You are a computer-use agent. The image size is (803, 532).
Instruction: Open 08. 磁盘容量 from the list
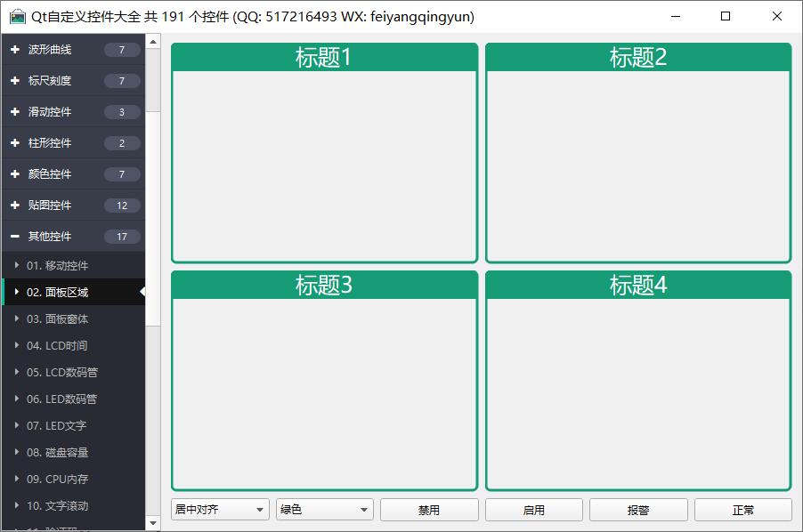pos(57,452)
